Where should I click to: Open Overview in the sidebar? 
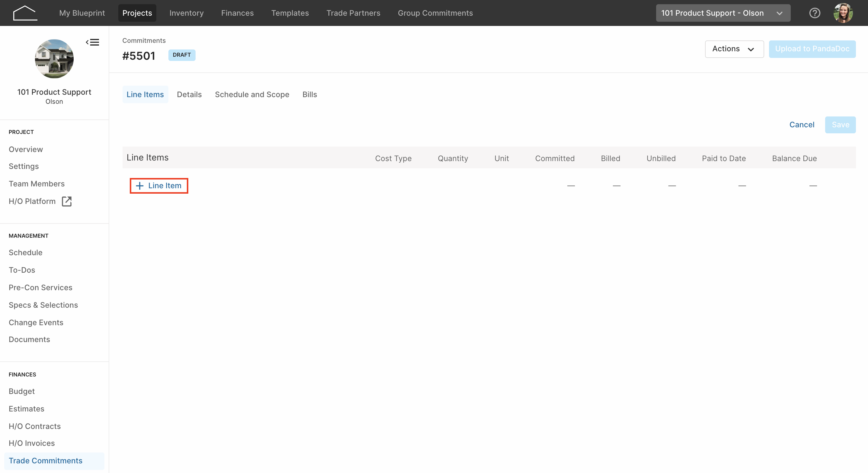click(26, 149)
